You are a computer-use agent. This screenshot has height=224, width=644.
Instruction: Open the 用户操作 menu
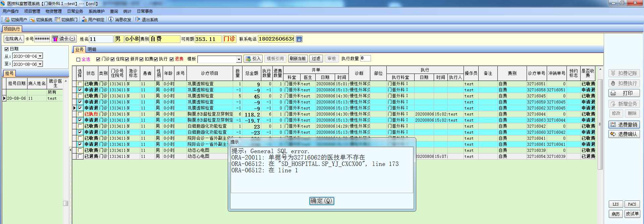(11, 11)
